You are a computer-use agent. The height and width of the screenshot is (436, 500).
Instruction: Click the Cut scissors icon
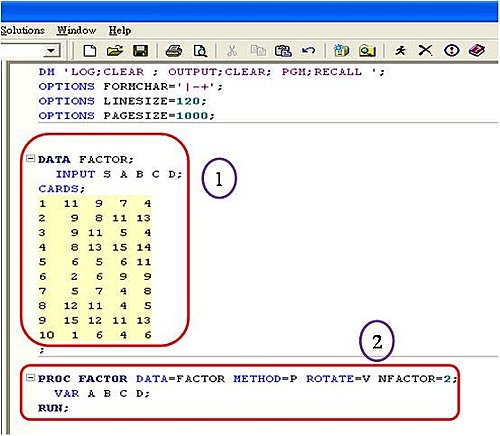(x=232, y=51)
